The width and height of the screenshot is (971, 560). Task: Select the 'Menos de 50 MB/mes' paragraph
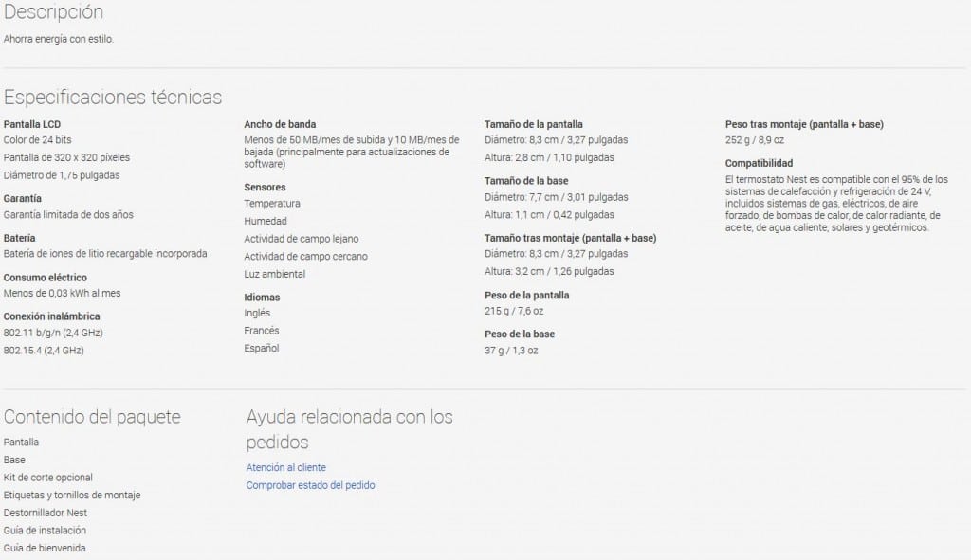pos(352,152)
